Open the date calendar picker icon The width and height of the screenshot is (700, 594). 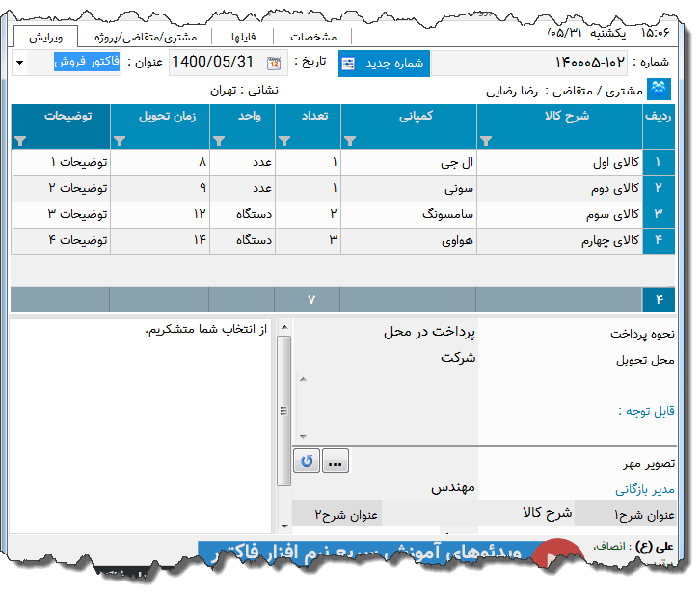274,64
